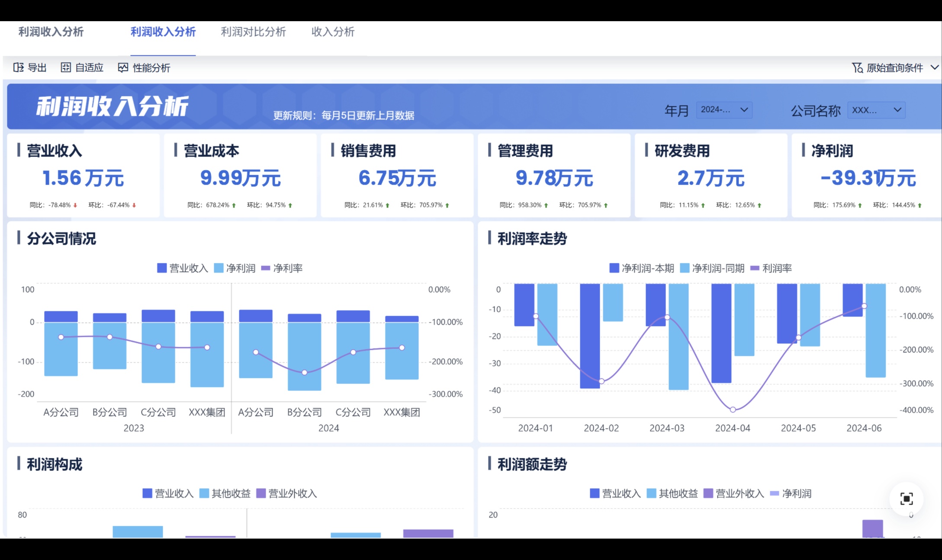Switch to the 收入分析 tab

[333, 32]
